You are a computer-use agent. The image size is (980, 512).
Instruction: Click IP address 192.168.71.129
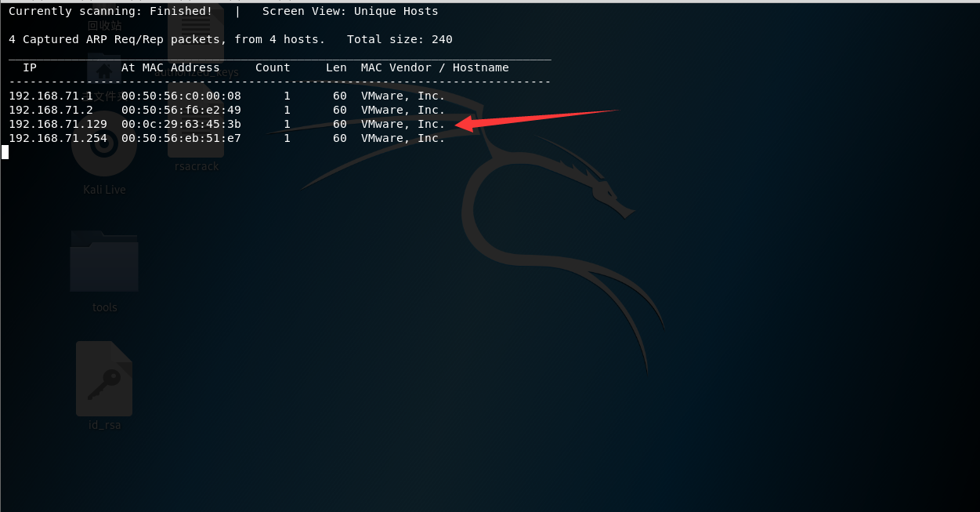[x=58, y=124]
